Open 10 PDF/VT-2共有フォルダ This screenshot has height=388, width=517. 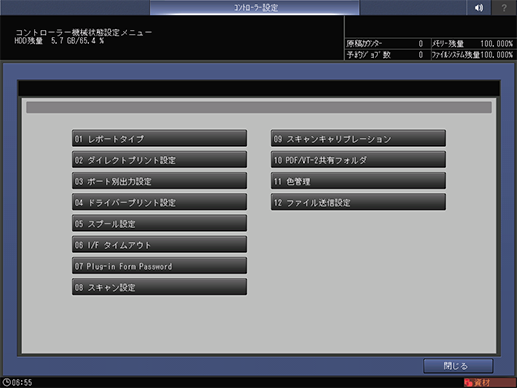(358, 160)
